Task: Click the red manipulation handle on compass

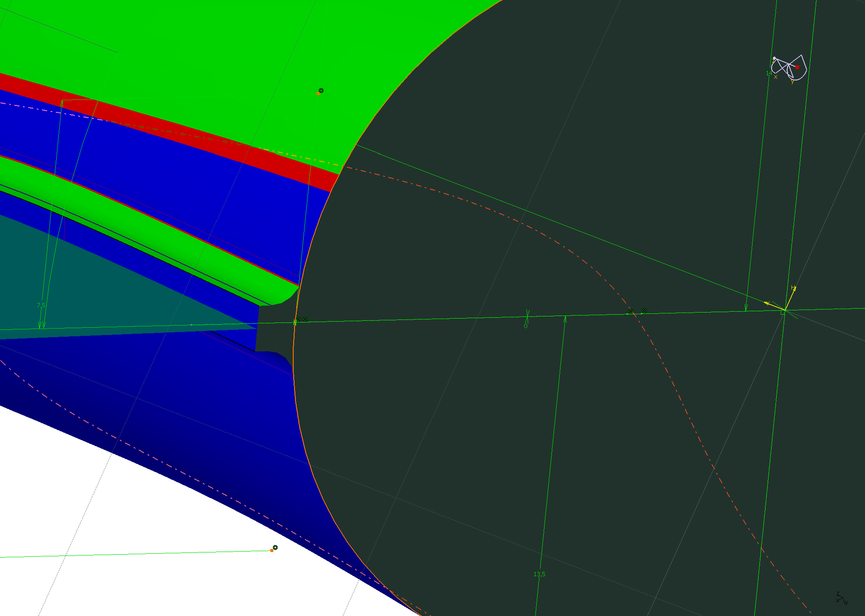Action: point(797,67)
